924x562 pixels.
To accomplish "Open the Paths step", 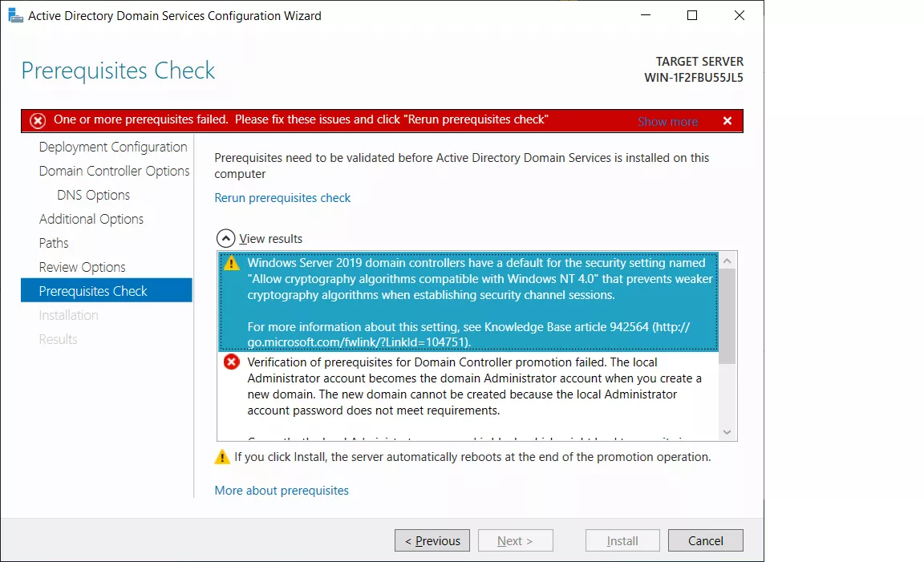I will coord(54,243).
